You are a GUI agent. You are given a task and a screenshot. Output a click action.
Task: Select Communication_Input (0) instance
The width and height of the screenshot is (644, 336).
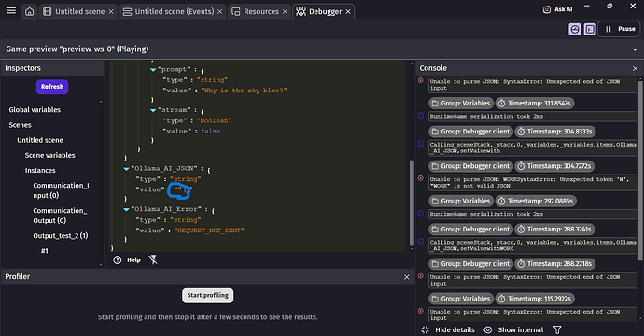(x=61, y=190)
